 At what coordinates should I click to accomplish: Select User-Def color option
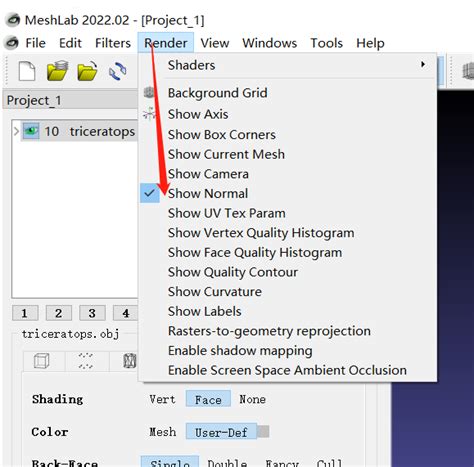221,432
